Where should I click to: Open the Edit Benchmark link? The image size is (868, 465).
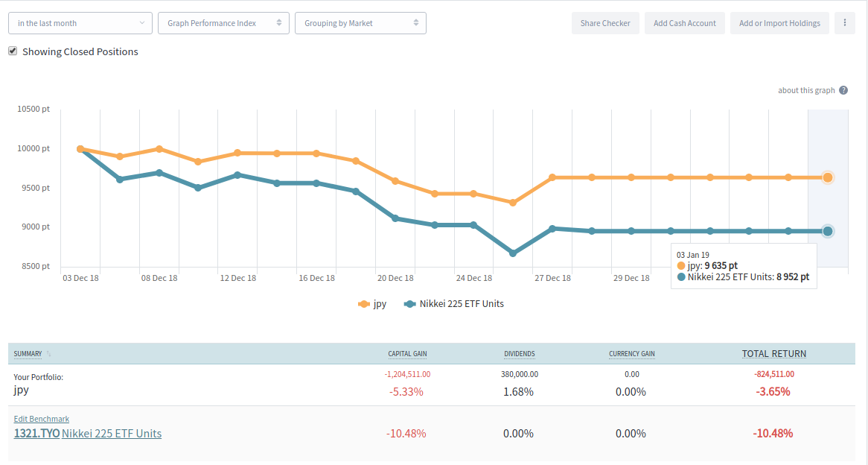(42, 419)
